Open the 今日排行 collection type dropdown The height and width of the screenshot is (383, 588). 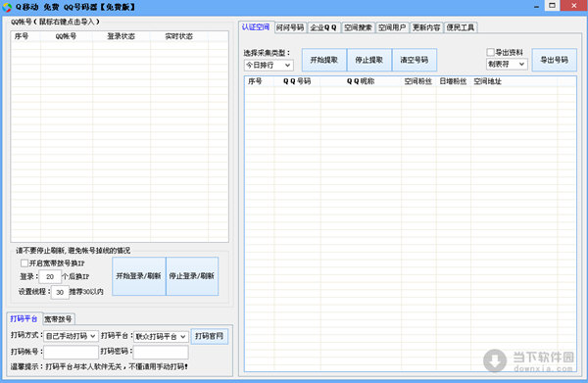[x=269, y=65]
